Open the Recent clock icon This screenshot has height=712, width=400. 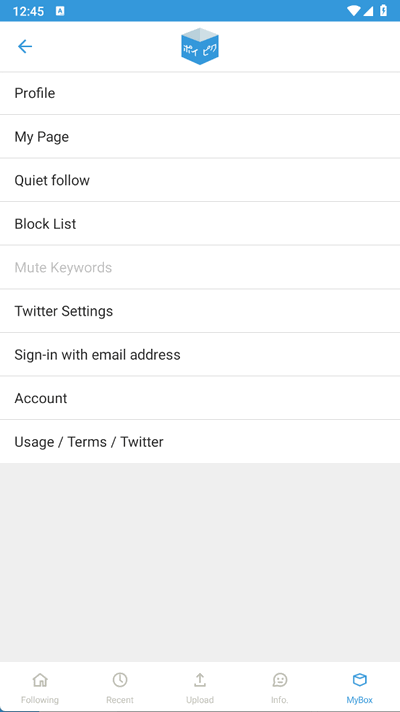[x=120, y=680]
